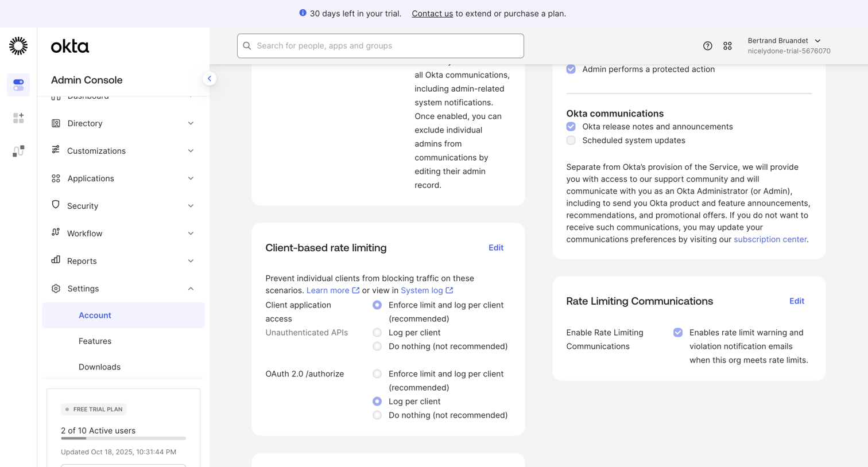This screenshot has width=868, height=467.
Task: Click the search magnifier icon
Action: pyautogui.click(x=247, y=46)
